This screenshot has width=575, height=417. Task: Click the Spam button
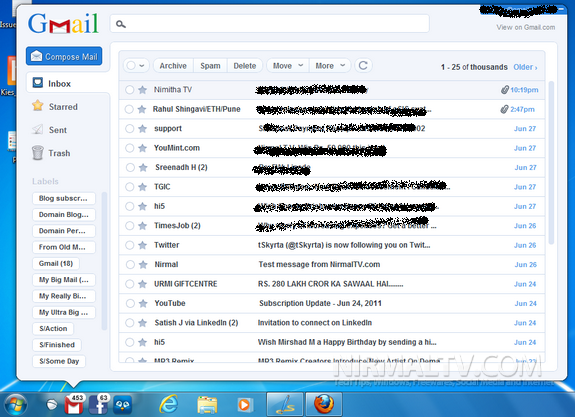click(210, 66)
